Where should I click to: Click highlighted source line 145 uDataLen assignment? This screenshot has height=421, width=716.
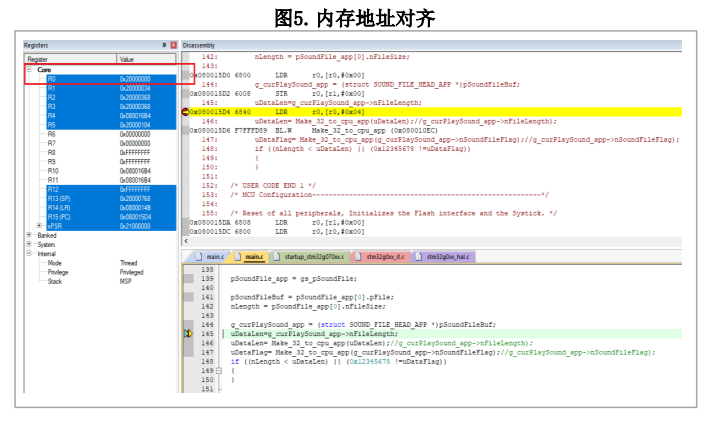(314, 334)
